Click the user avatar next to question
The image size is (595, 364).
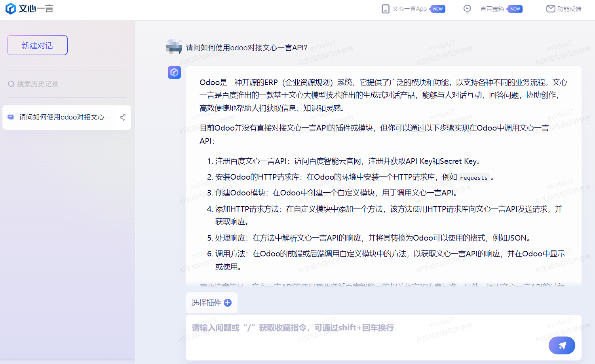coord(174,47)
